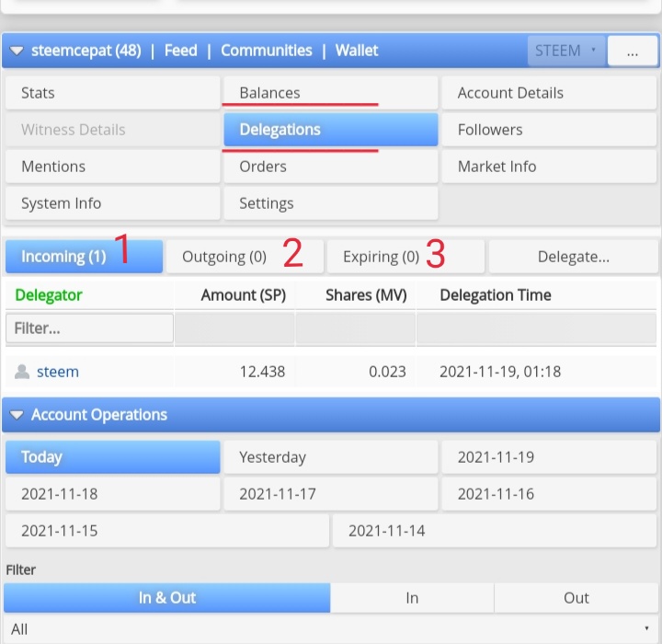Image resolution: width=662 pixels, height=644 pixels.
Task: Open the steem delegator link
Action: 58,372
